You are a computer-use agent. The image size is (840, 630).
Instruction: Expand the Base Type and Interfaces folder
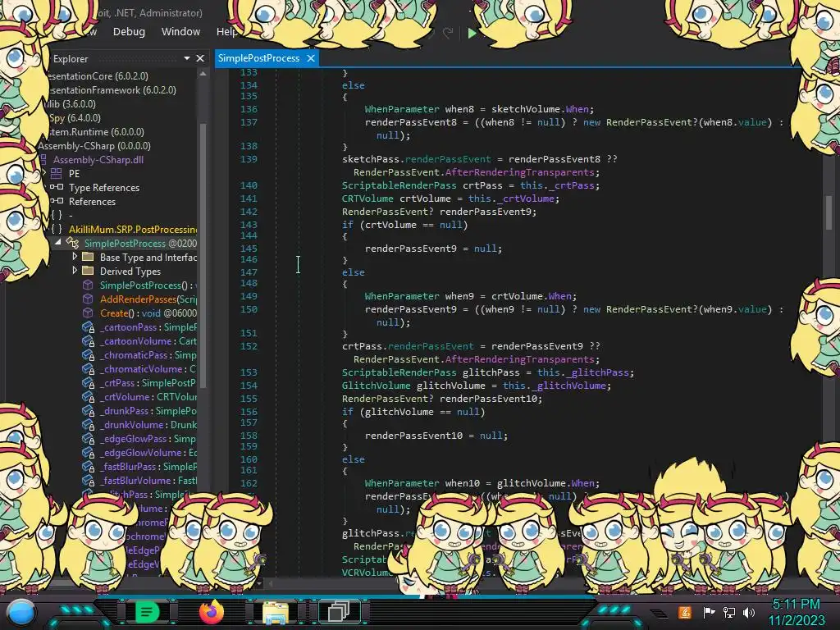(75, 257)
